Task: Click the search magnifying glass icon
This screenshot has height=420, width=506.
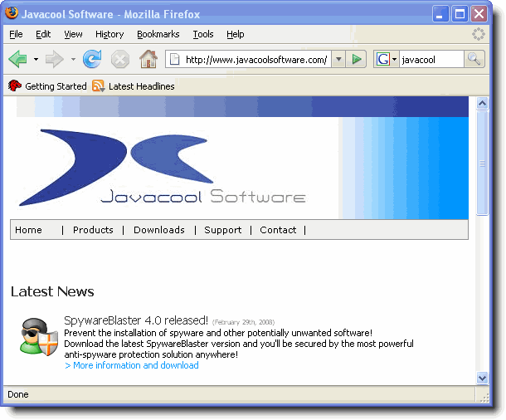Action: pyautogui.click(x=474, y=59)
